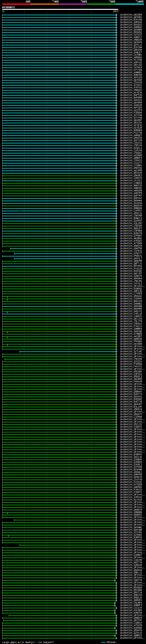Open the UniRef100_P17094 hit entry
The width and height of the screenshot is (146, 644).
click(131, 60)
